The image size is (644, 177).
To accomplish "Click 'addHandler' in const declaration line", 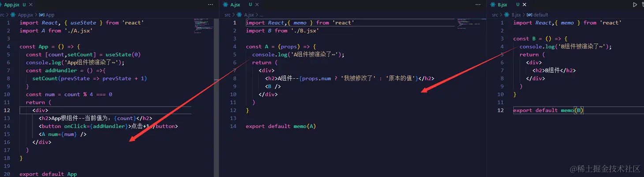I will [x=61, y=70].
